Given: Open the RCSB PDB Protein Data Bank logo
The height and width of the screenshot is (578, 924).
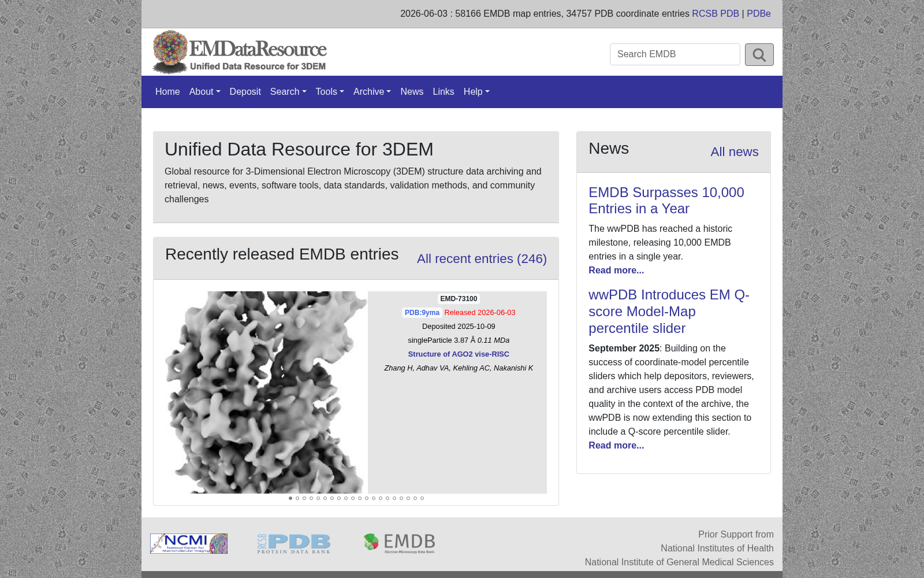Looking at the screenshot, I should pyautogui.click(x=294, y=543).
